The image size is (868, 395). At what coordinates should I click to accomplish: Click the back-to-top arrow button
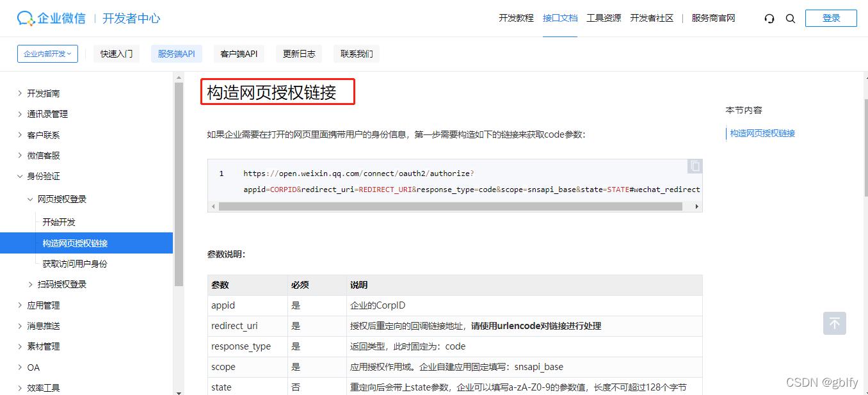(835, 323)
